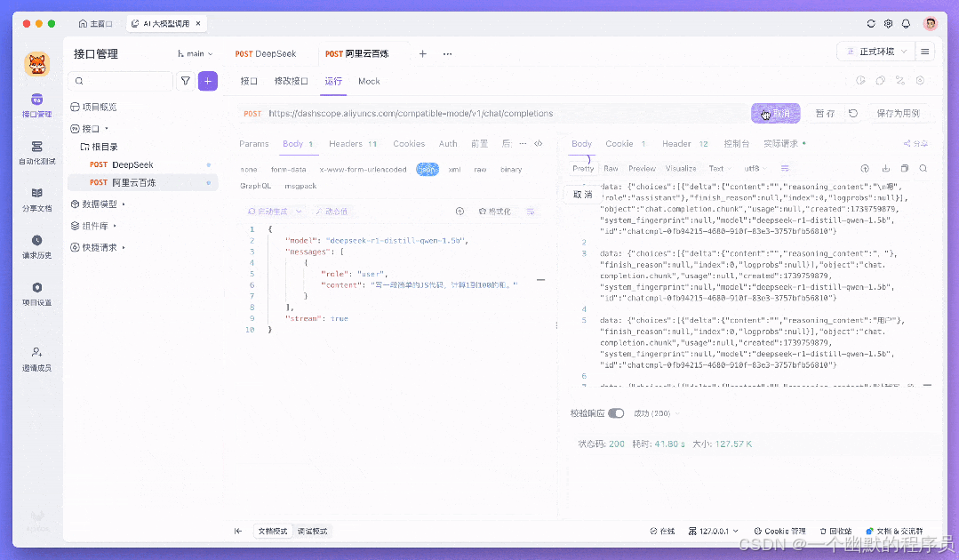Select the json body type
959x560 pixels.
pos(428,170)
